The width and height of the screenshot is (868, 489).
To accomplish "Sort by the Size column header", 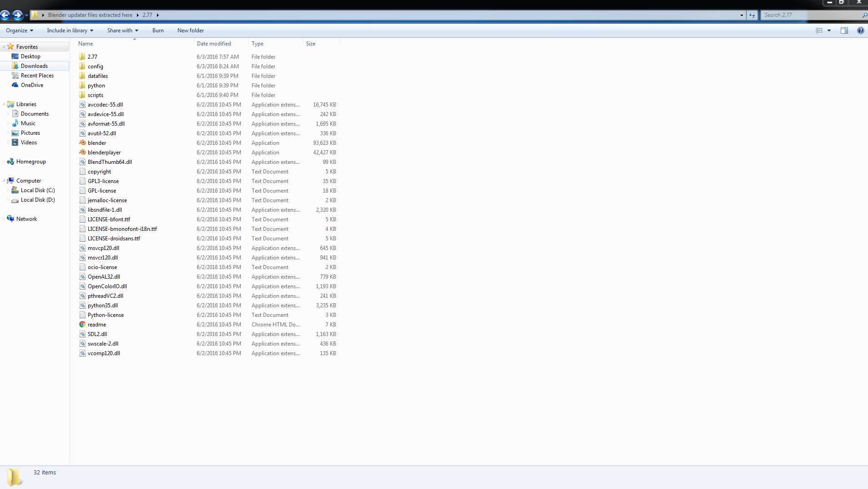I will 321,44.
